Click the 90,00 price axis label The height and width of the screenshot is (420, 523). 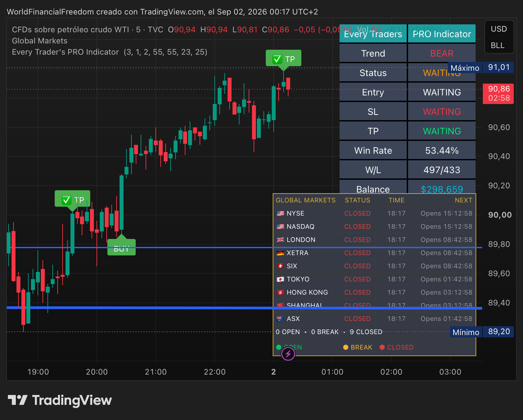click(x=500, y=215)
